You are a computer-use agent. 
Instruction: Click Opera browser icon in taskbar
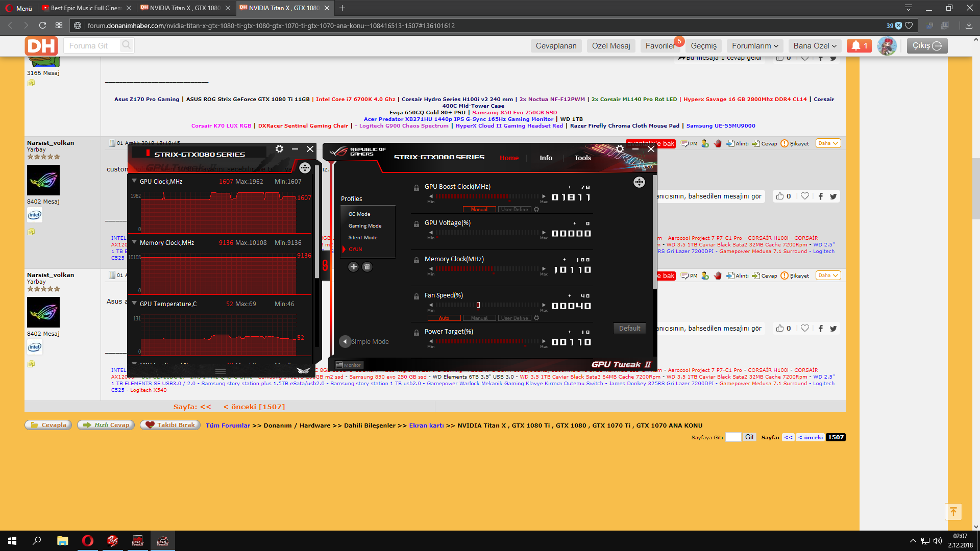pyautogui.click(x=88, y=541)
